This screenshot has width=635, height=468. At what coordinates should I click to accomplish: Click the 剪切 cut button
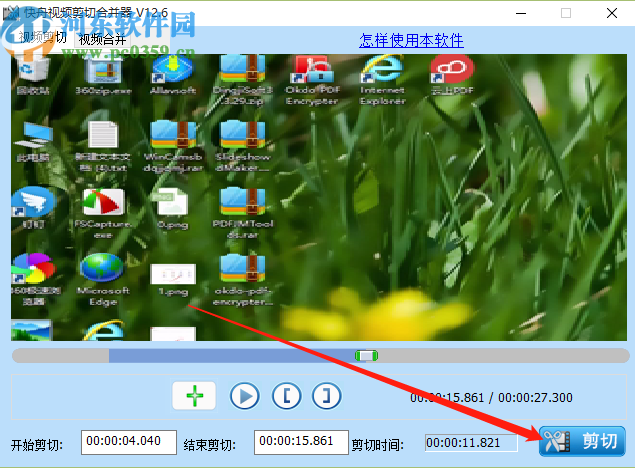point(582,441)
